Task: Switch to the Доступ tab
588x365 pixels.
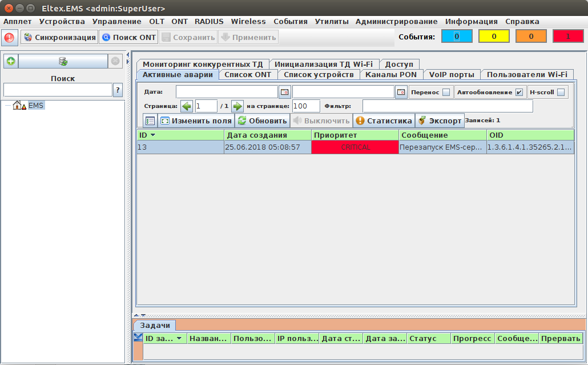Action: coord(399,64)
